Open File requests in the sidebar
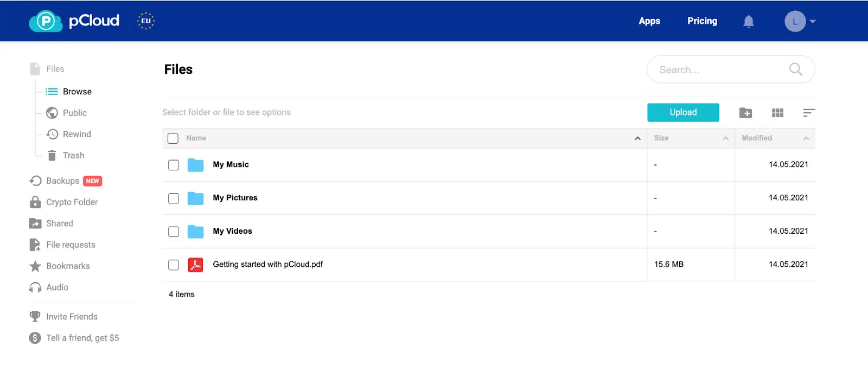Viewport: 868px width, 365px height. 71,245
